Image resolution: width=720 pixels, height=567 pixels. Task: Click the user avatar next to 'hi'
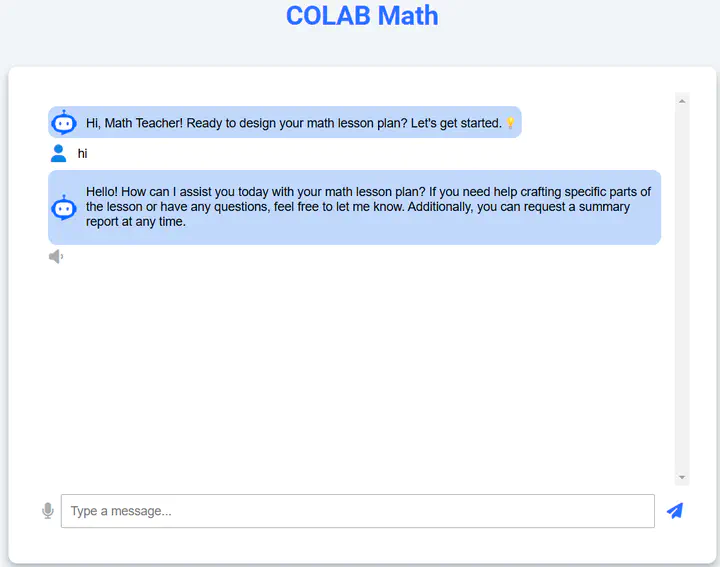[x=58, y=153]
